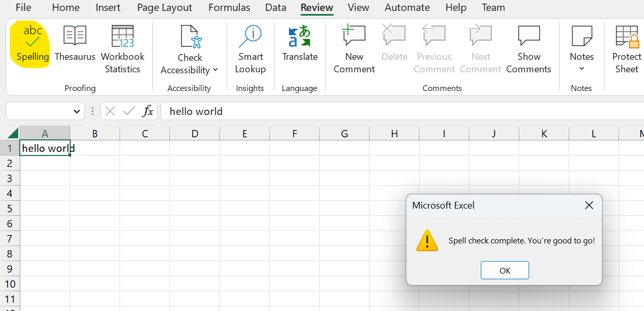Viewport: 644px width, 311px height.
Task: Click Show Comments
Action: [x=529, y=50]
